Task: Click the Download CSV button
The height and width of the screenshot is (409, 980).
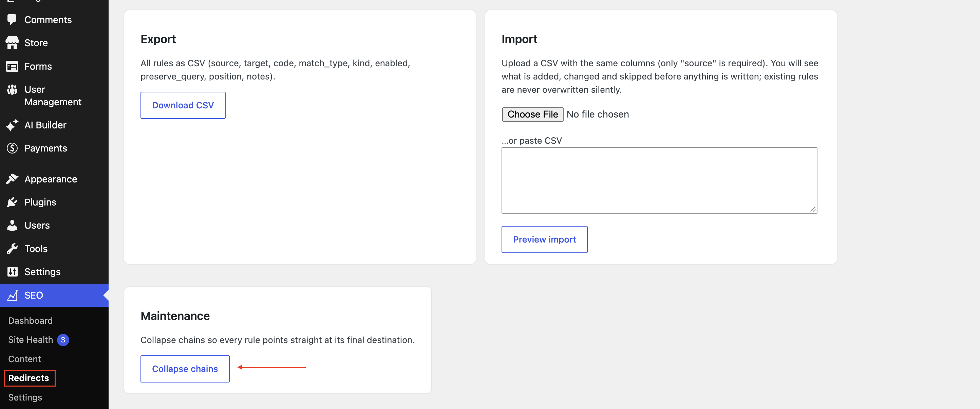Action: [x=183, y=105]
